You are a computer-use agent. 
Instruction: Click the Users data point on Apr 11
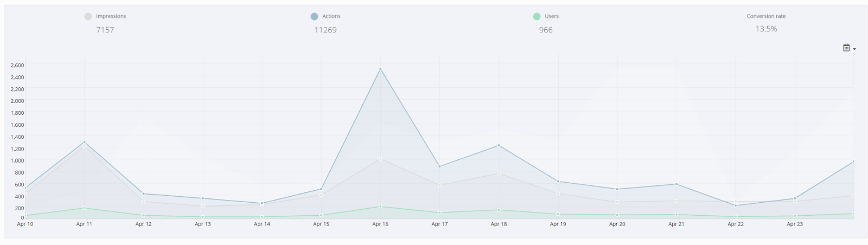point(84,208)
